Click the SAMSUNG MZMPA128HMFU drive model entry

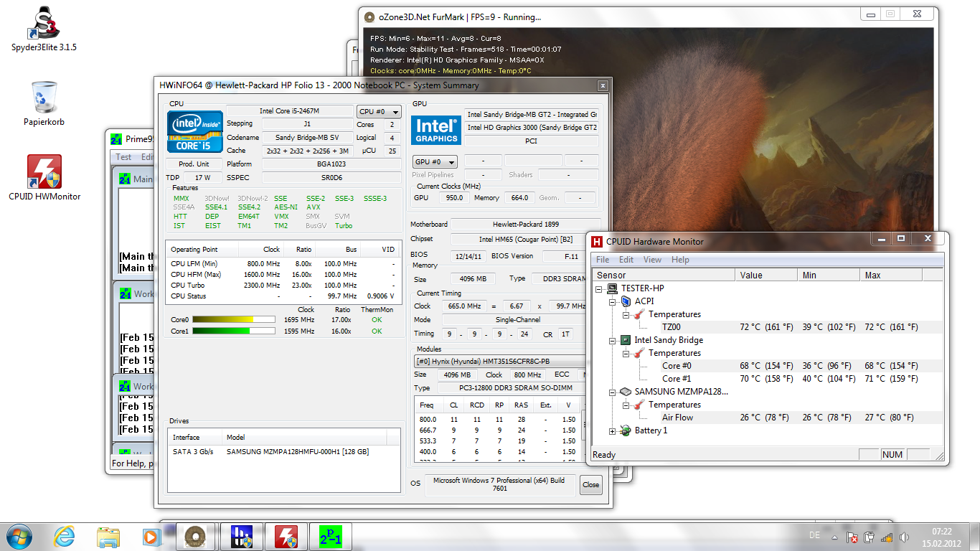tap(297, 452)
